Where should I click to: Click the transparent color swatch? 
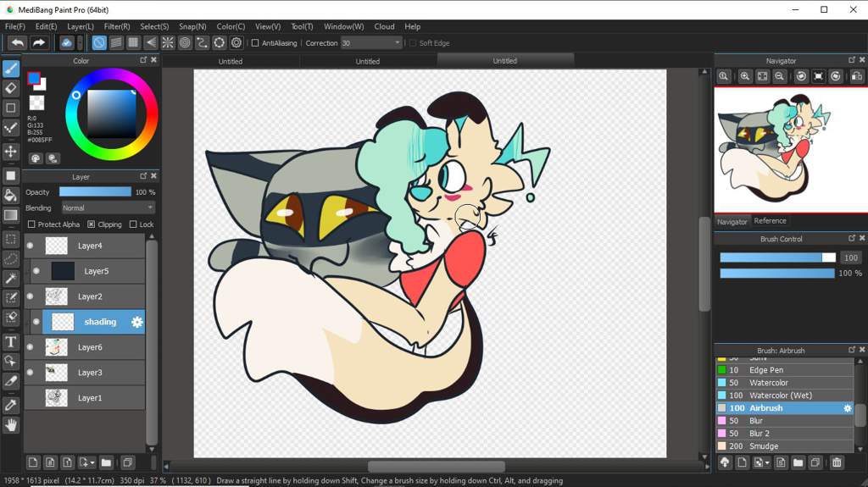(x=36, y=102)
